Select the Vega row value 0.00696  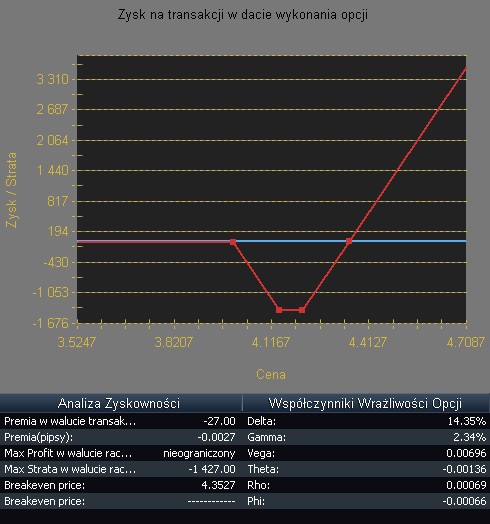(x=466, y=453)
